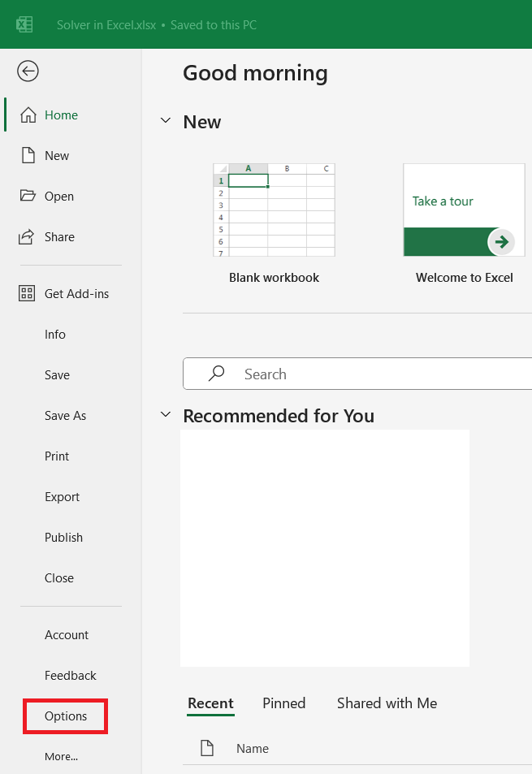
Task: Click the Solver in Excel.xlsx title text
Action: [x=106, y=24]
